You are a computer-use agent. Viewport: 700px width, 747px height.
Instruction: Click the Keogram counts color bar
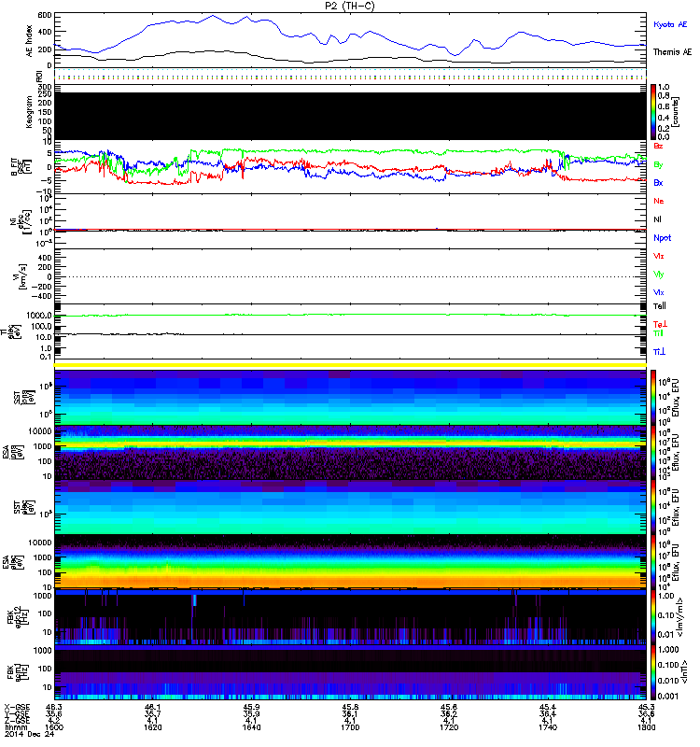(x=653, y=112)
